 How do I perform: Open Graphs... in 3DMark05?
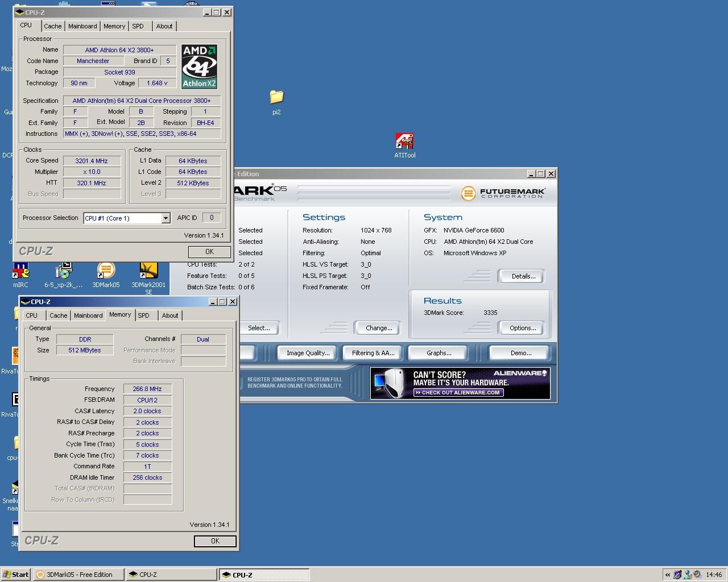click(x=439, y=353)
